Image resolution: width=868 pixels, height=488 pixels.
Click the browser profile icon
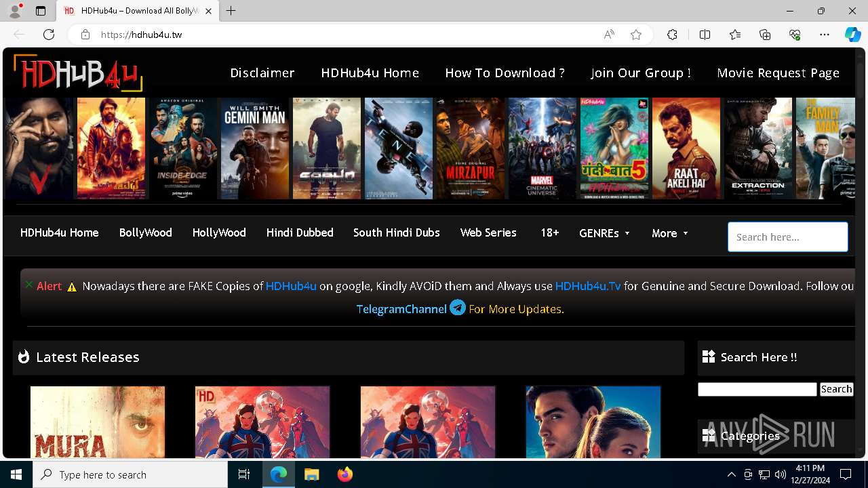click(15, 11)
